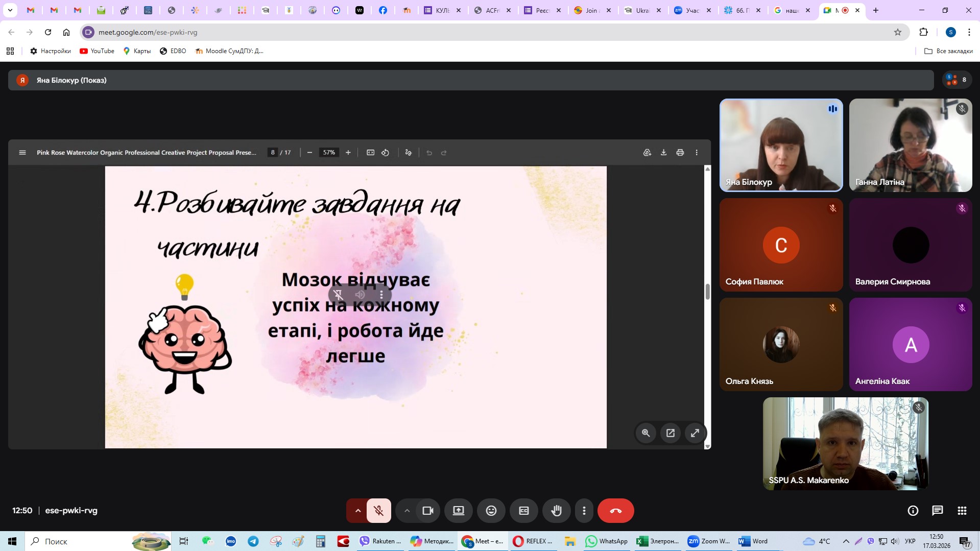Open the Join browser tab

click(x=591, y=10)
